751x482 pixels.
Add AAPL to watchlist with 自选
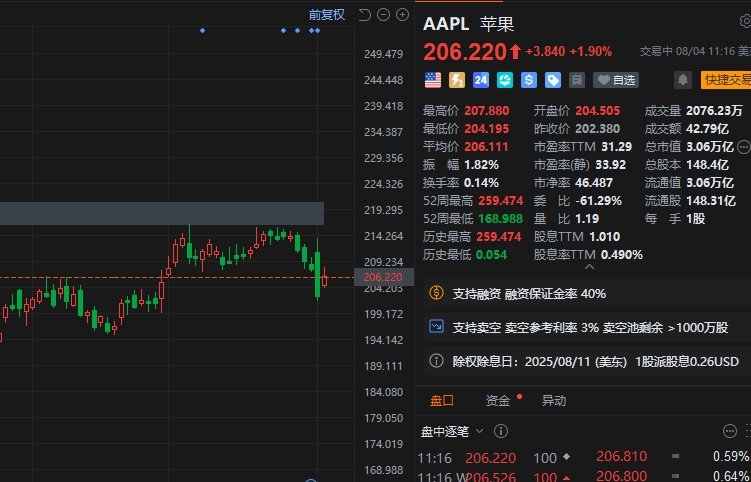coord(616,80)
